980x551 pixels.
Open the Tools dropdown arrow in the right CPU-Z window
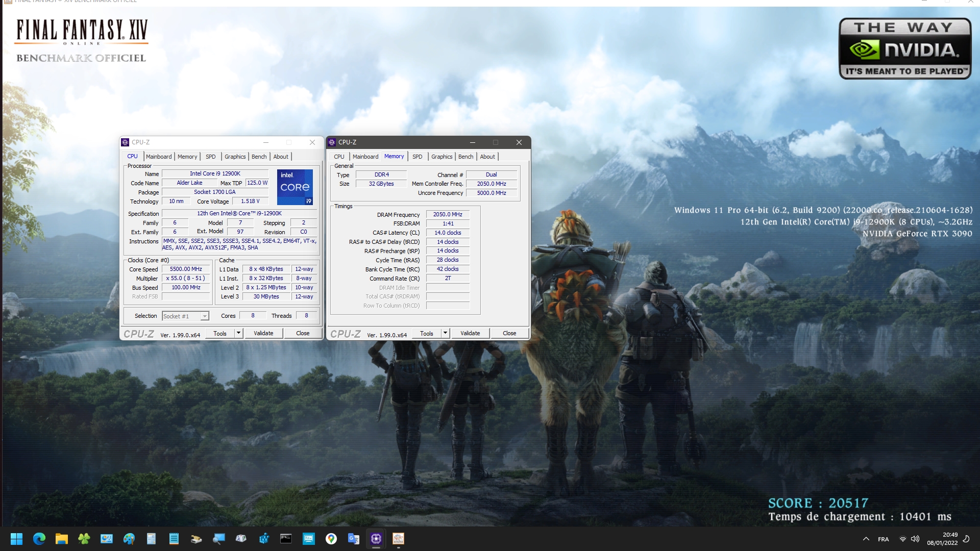pos(445,333)
